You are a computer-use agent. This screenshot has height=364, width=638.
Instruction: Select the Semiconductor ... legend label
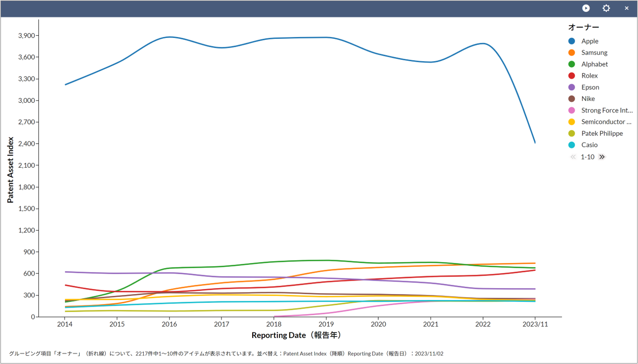pos(606,122)
